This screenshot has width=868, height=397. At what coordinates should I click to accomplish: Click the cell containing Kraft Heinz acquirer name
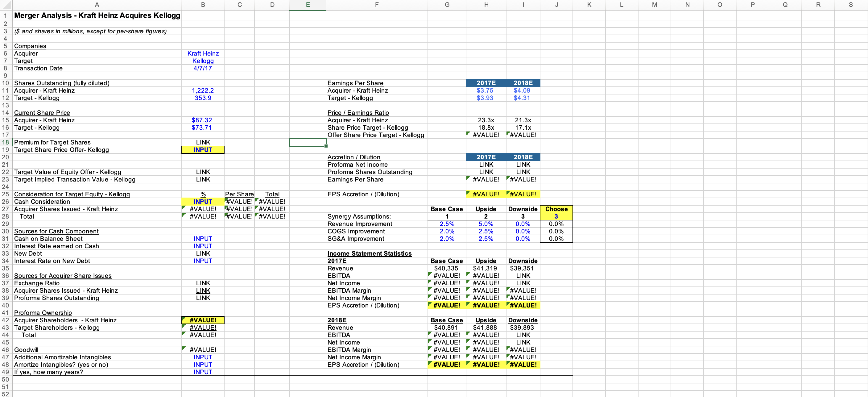[203, 53]
